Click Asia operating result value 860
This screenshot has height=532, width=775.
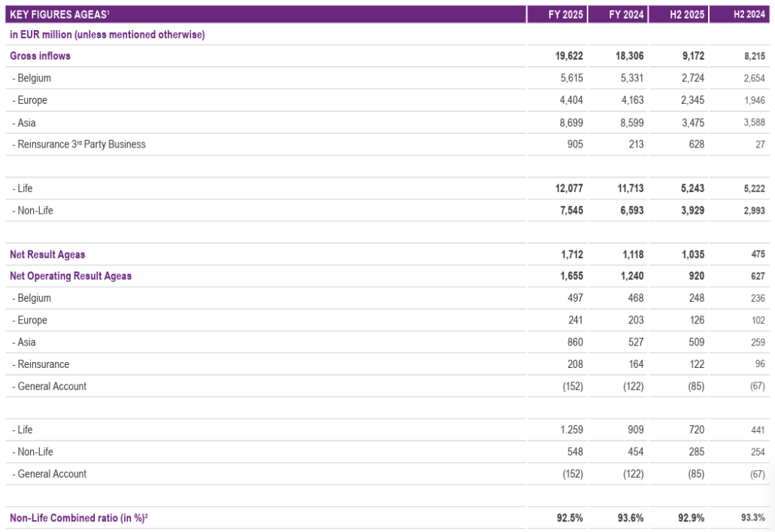tap(576, 342)
